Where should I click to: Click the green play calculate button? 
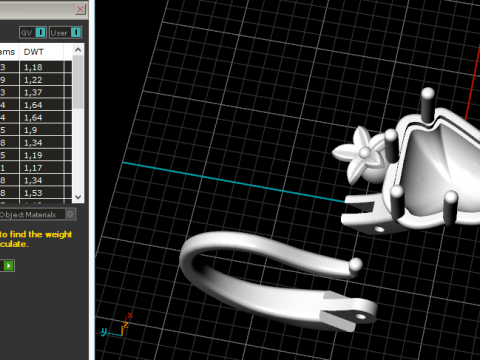click(8, 266)
